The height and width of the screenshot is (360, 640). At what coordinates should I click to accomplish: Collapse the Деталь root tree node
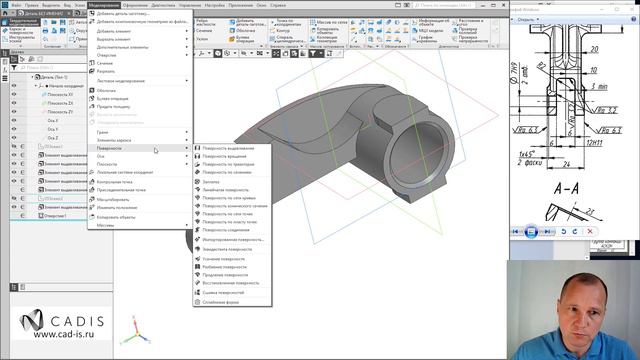coord(32,77)
